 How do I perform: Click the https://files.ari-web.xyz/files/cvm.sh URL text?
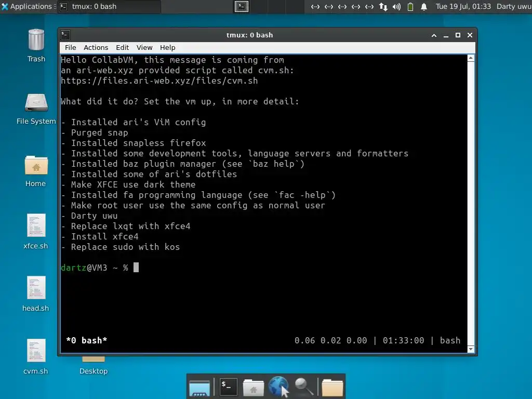(x=159, y=81)
